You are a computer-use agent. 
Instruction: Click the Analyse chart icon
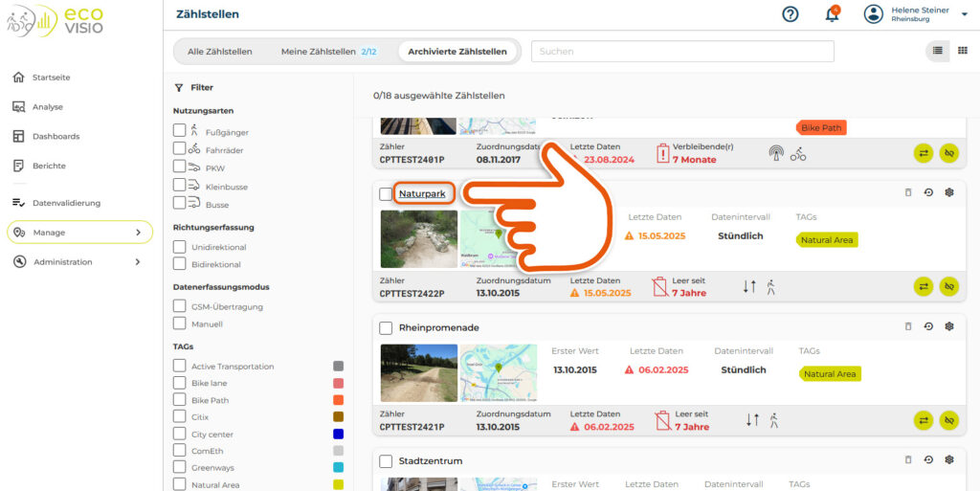point(19,107)
